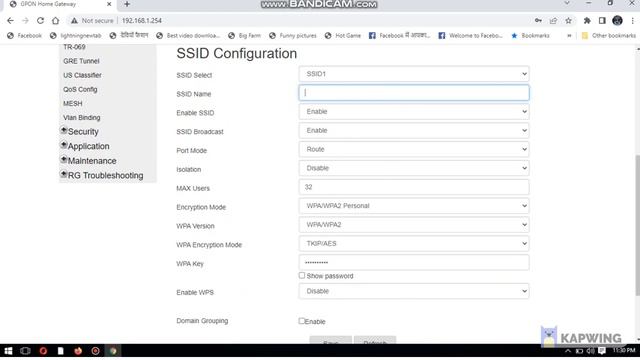Click the address bar URL 192.168.1.254
Image resolution: width=640 pixels, height=360 pixels.
[x=142, y=20]
